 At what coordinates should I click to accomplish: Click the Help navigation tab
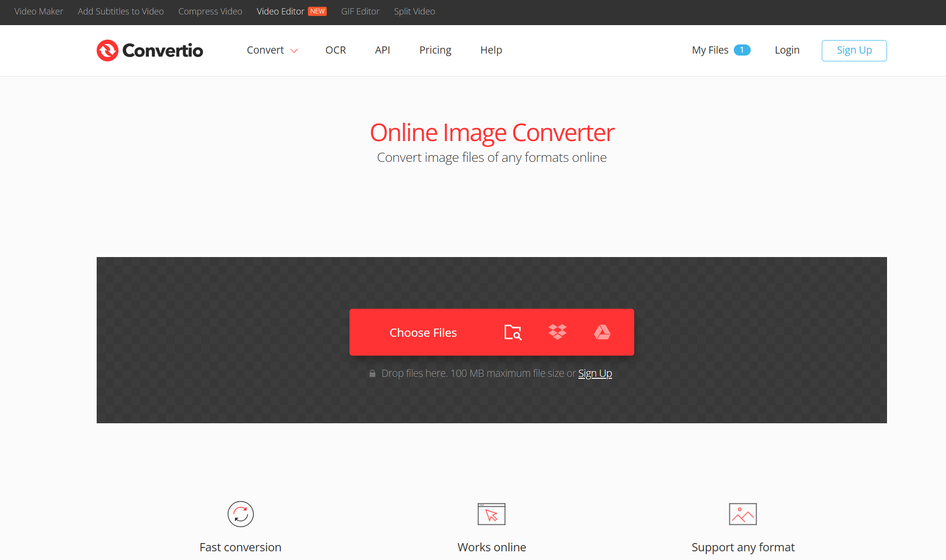click(491, 50)
